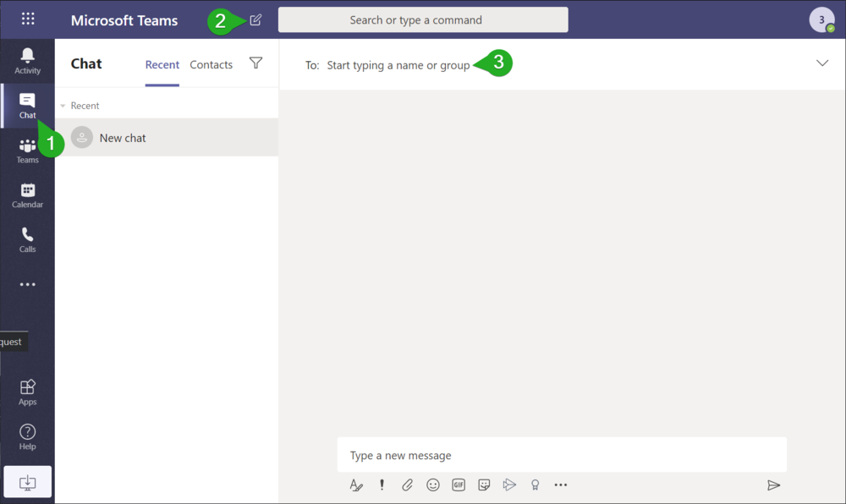This screenshot has width=846, height=504.
Task: Click the New chat compose icon
Action: [255, 20]
